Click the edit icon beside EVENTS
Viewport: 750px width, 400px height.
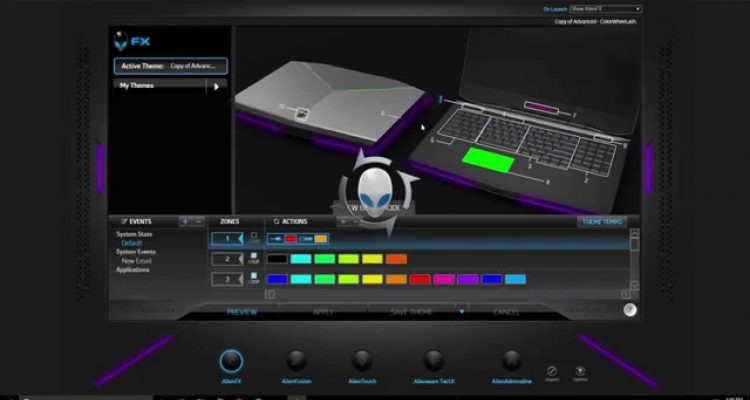[x=124, y=222]
